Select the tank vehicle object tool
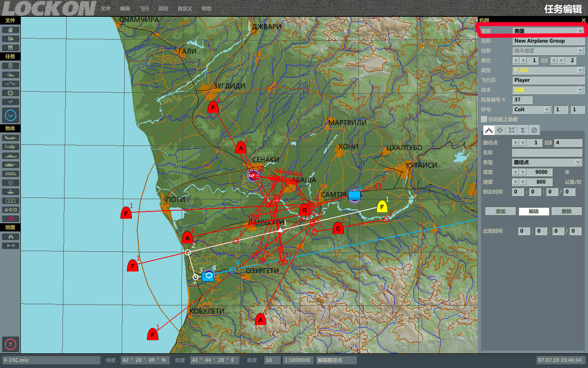This screenshot has width=588, height=368. tap(11, 165)
